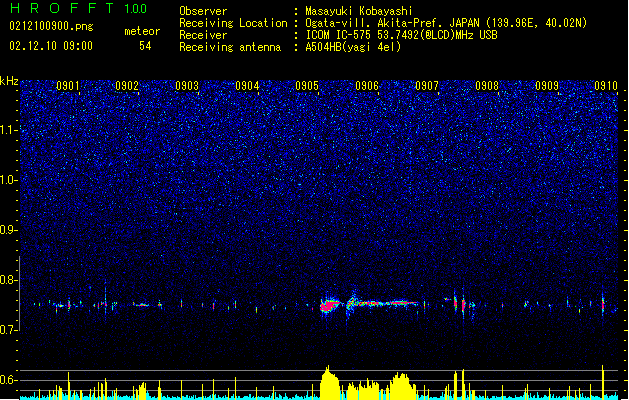Viewport: 629px width, 400px height.
Task: Click the meteor label
Action: tap(142, 31)
